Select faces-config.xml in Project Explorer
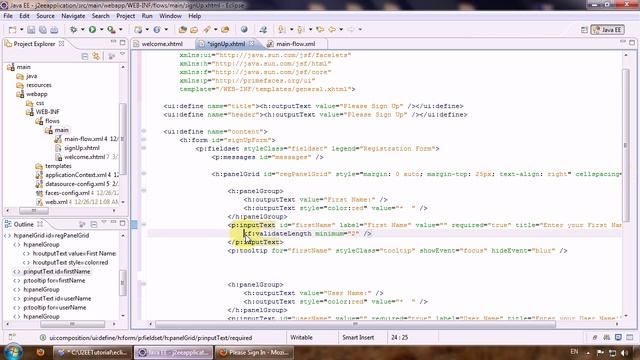 point(67,193)
